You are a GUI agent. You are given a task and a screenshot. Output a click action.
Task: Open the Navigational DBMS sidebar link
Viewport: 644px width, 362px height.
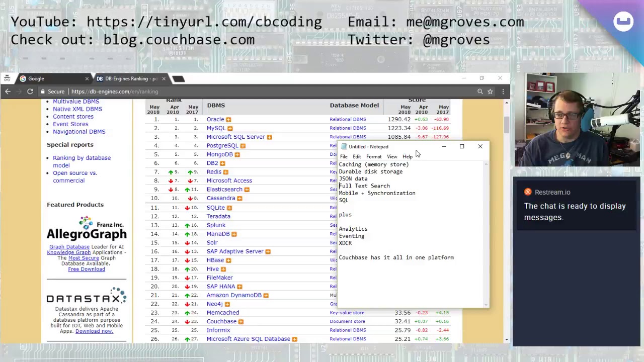(x=79, y=132)
